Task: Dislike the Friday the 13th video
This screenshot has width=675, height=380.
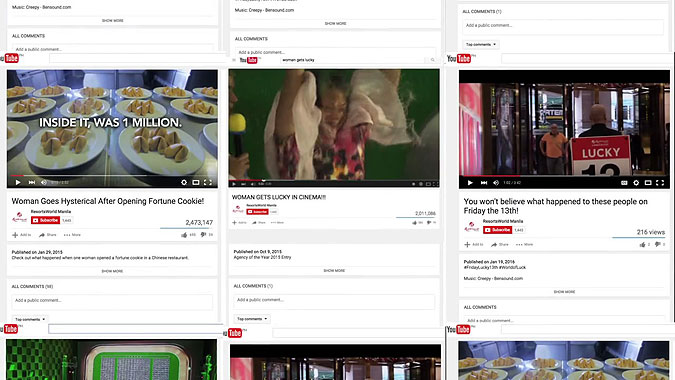Action: click(657, 244)
